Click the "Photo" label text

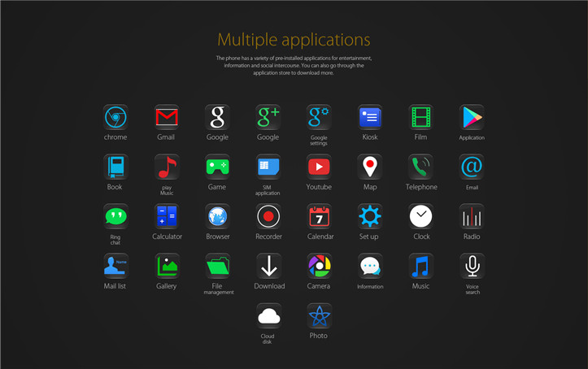pyautogui.click(x=318, y=336)
